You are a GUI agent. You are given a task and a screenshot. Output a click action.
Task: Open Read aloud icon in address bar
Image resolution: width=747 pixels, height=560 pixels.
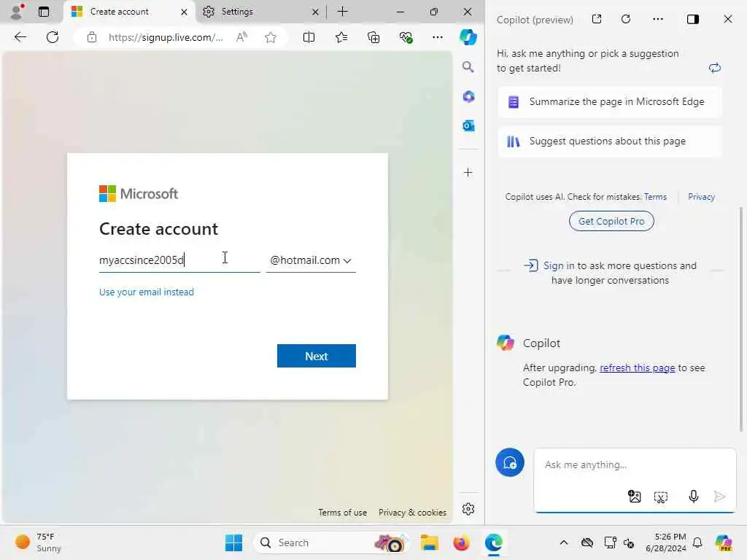[241, 37]
